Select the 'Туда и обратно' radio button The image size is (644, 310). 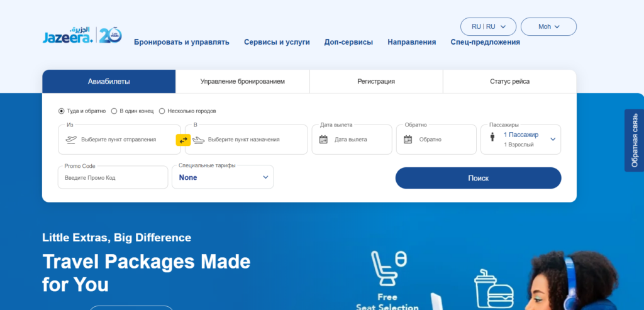click(62, 111)
